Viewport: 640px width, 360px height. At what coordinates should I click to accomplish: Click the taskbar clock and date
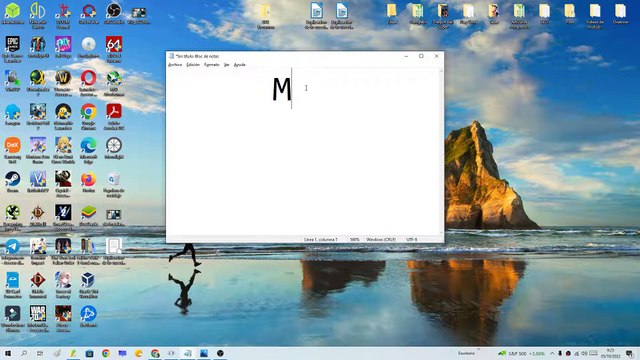pos(611,353)
